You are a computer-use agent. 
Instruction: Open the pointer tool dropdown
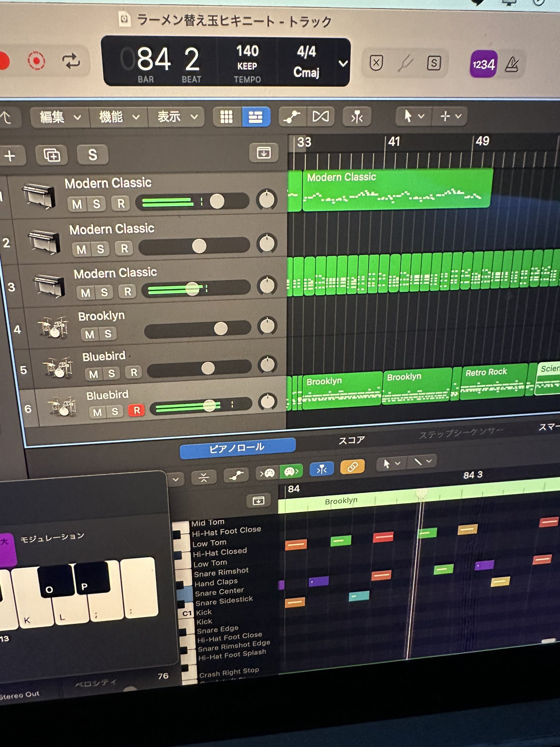413,116
